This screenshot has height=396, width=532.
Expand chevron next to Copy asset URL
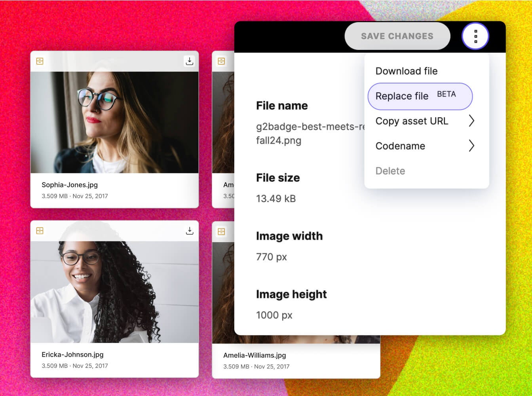pos(471,121)
